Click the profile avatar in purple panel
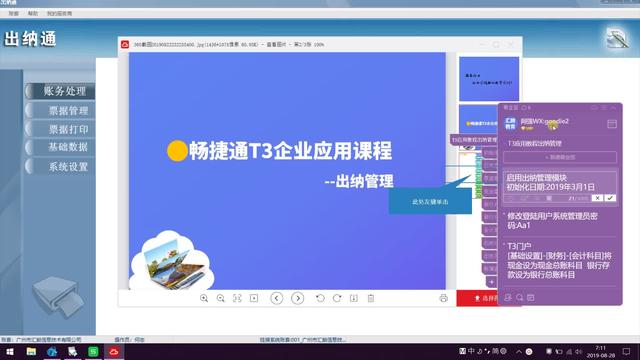 point(510,123)
